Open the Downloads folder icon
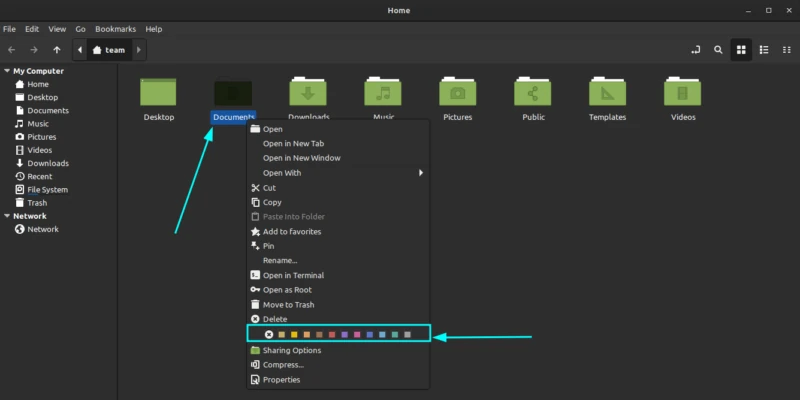The width and height of the screenshot is (800, 400). 308,92
